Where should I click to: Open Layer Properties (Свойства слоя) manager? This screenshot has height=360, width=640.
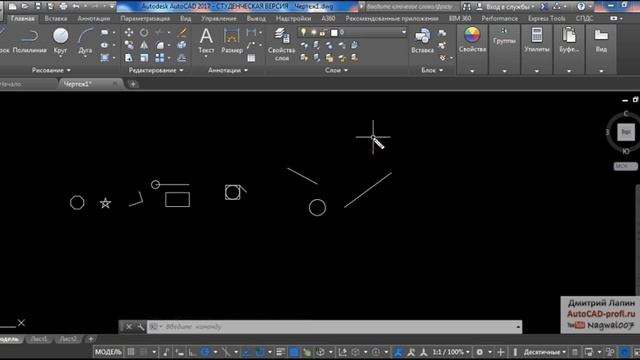pos(281,44)
